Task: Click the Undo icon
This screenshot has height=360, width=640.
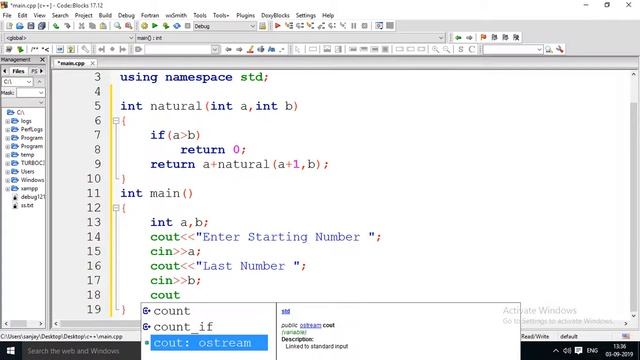Action: point(56,26)
